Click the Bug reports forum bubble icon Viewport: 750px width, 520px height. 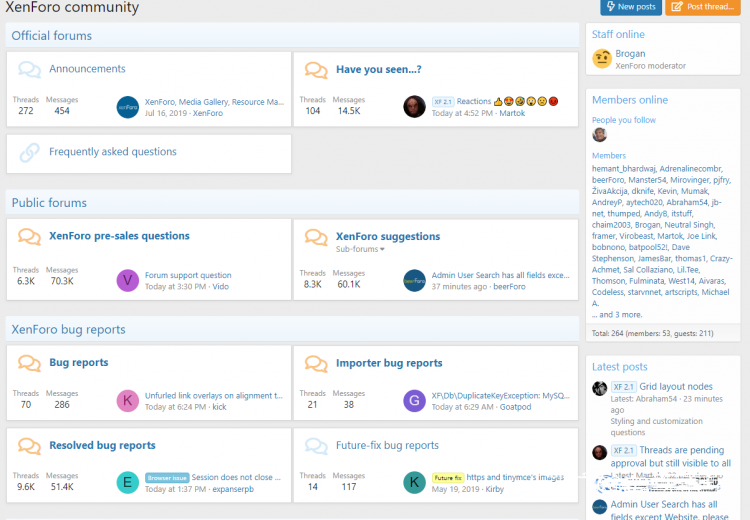tap(30, 364)
